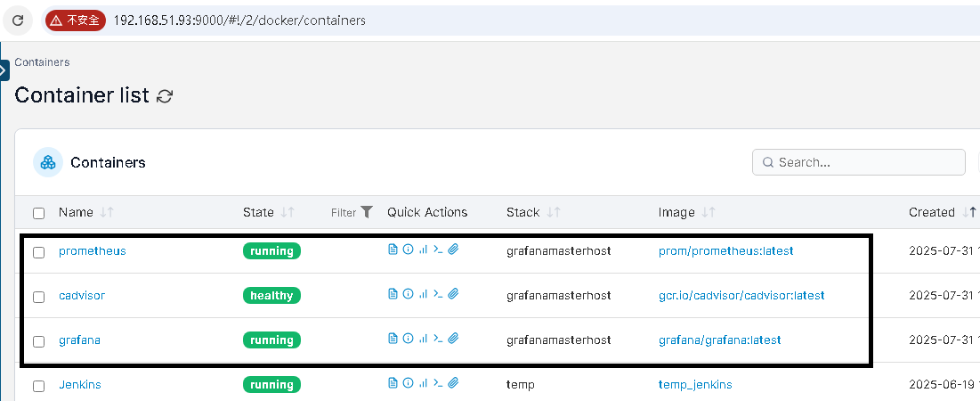
Task: Click the not-secure site warning badge
Action: tap(76, 20)
